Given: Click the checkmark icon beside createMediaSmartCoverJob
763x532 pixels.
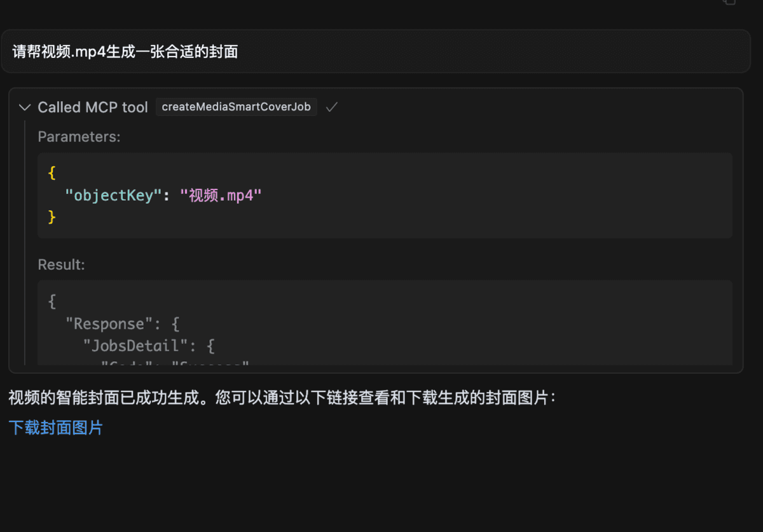Looking at the screenshot, I should [331, 107].
